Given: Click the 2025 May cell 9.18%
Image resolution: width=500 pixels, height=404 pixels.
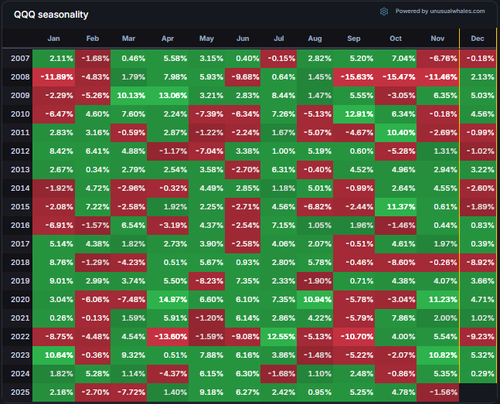Looking at the screenshot, I should [207, 392].
